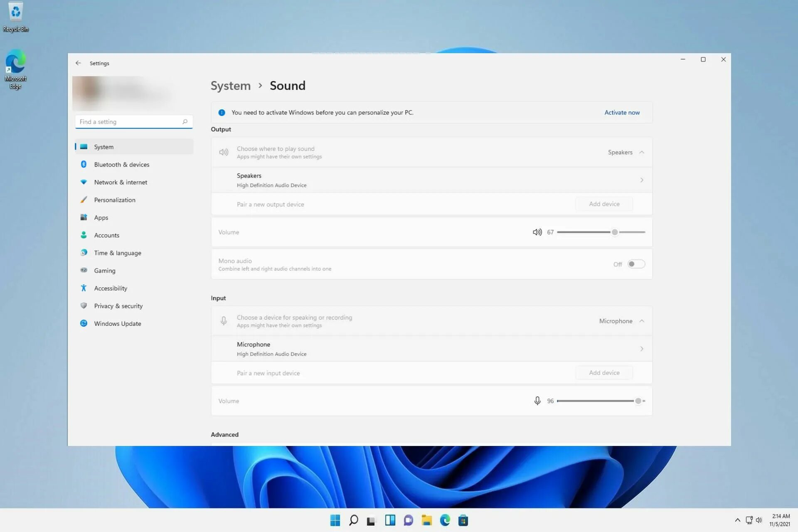Select System in the left sidebar
The image size is (798, 532).
(x=104, y=146)
